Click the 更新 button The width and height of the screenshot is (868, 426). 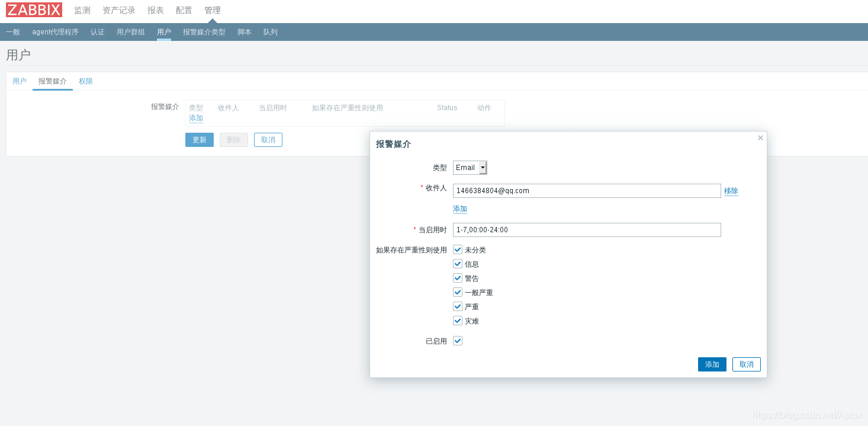199,139
